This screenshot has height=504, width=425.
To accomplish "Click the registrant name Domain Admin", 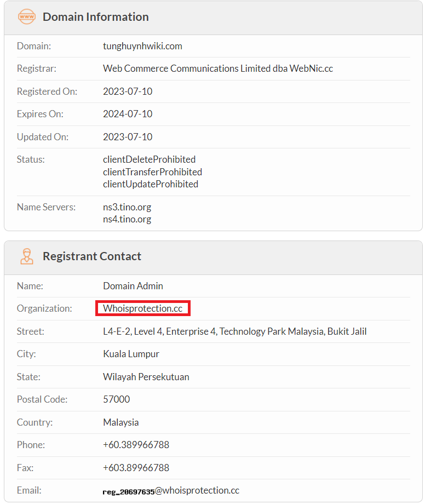I will point(133,286).
